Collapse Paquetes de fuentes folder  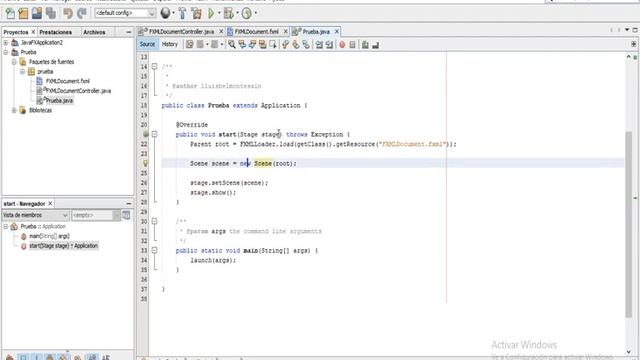(x=14, y=62)
